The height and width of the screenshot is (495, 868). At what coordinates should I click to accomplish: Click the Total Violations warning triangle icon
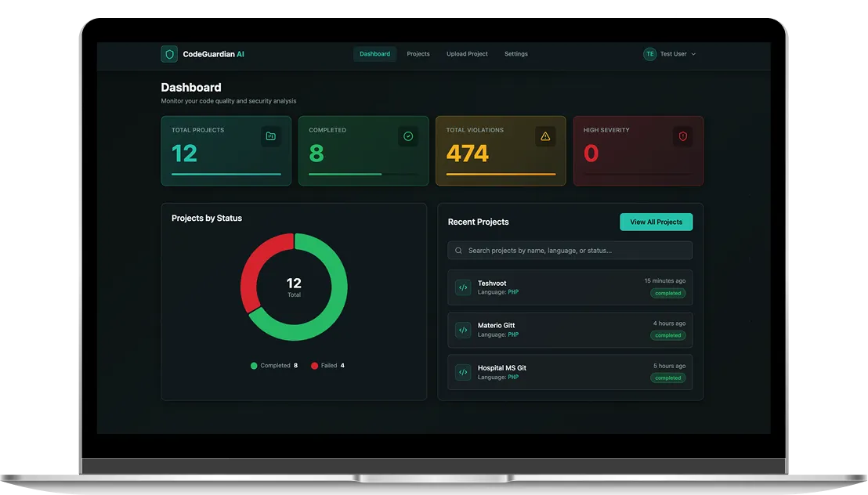tap(545, 136)
